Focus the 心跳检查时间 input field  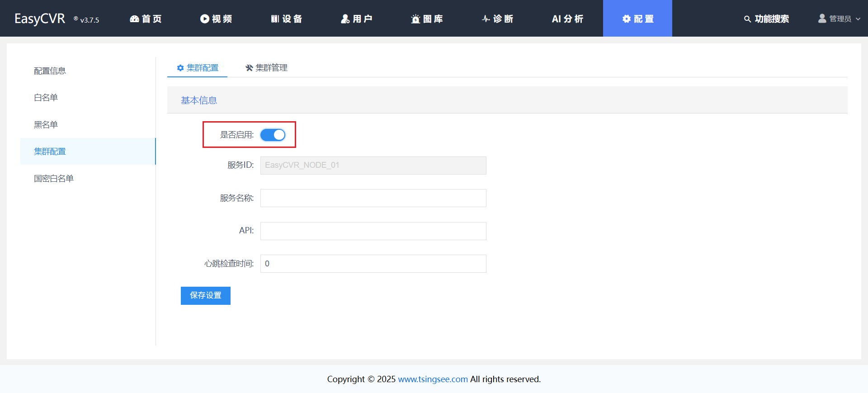(373, 264)
